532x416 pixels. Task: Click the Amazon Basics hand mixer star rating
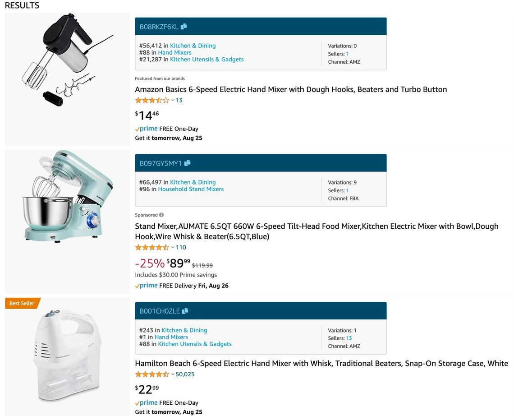pyautogui.click(x=152, y=100)
